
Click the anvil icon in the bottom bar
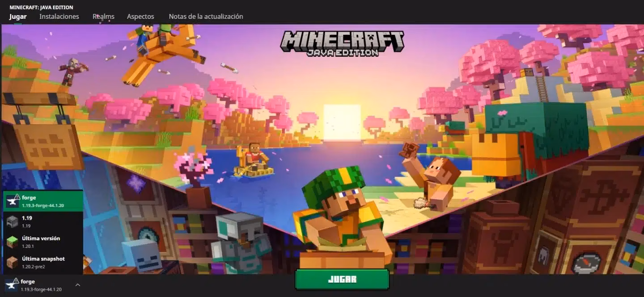[12, 285]
